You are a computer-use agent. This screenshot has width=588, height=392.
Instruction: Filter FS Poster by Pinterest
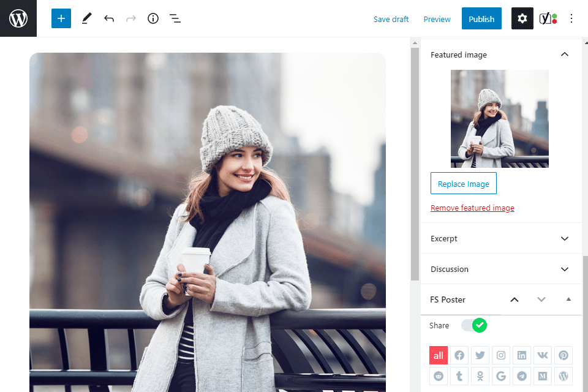point(563,355)
